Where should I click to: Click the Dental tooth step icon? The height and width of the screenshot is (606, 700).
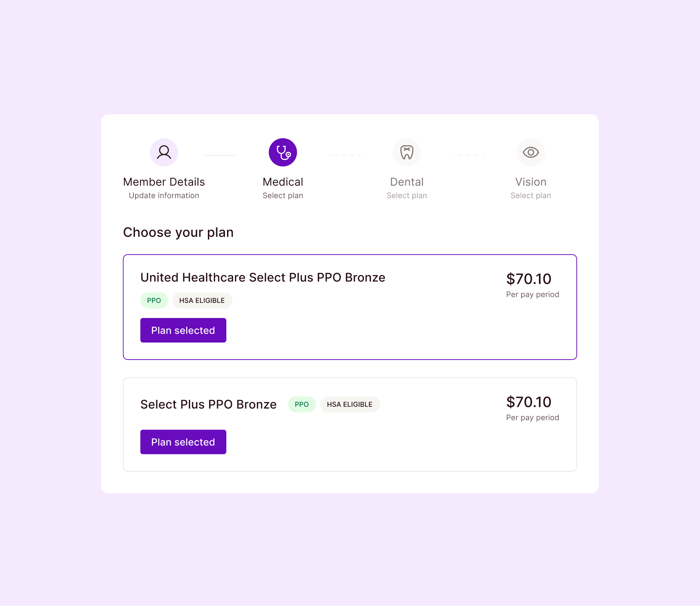pos(407,152)
